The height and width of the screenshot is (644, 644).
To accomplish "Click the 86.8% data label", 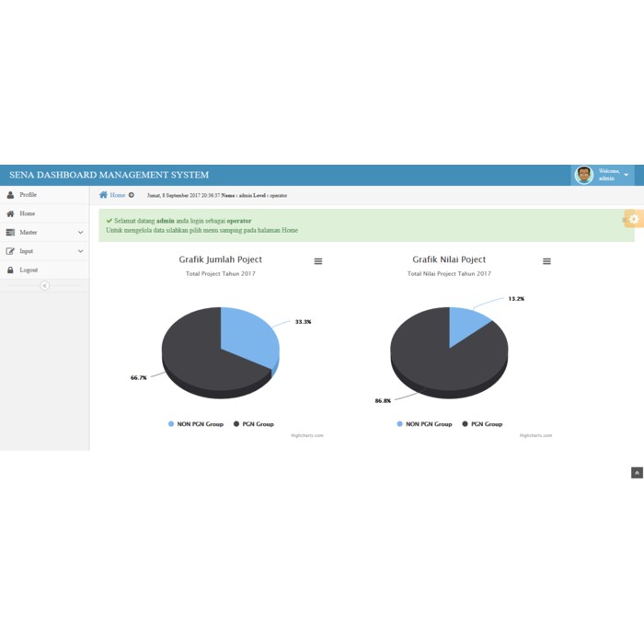I will click(x=383, y=401).
